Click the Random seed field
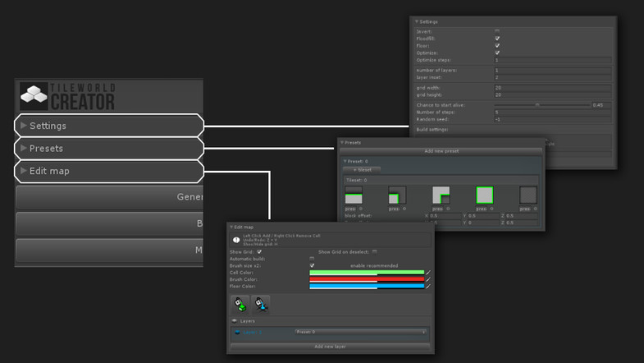 point(553,119)
